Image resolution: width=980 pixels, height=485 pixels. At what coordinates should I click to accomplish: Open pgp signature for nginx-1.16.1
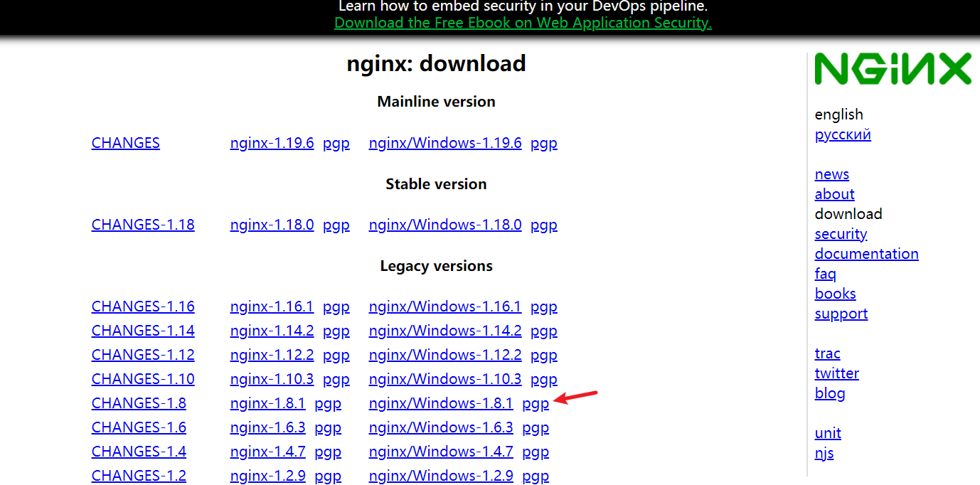click(x=336, y=307)
